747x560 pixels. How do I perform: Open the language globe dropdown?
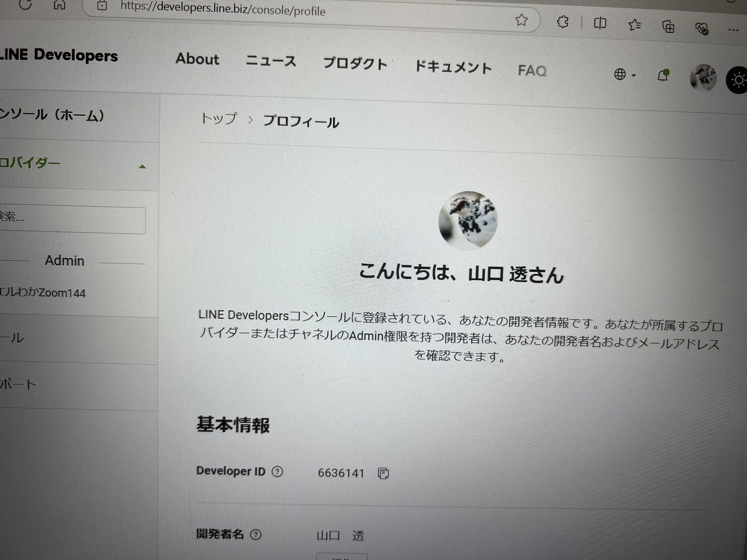point(625,75)
